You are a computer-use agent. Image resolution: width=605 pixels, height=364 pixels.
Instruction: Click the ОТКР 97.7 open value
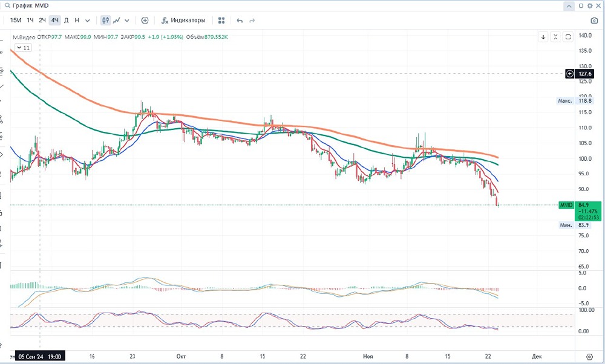tap(50, 37)
